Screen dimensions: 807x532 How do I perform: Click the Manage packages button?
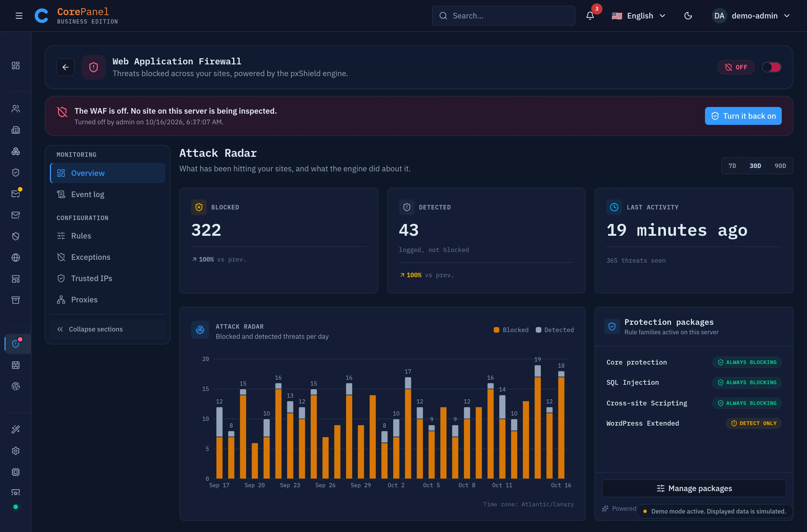(694, 488)
